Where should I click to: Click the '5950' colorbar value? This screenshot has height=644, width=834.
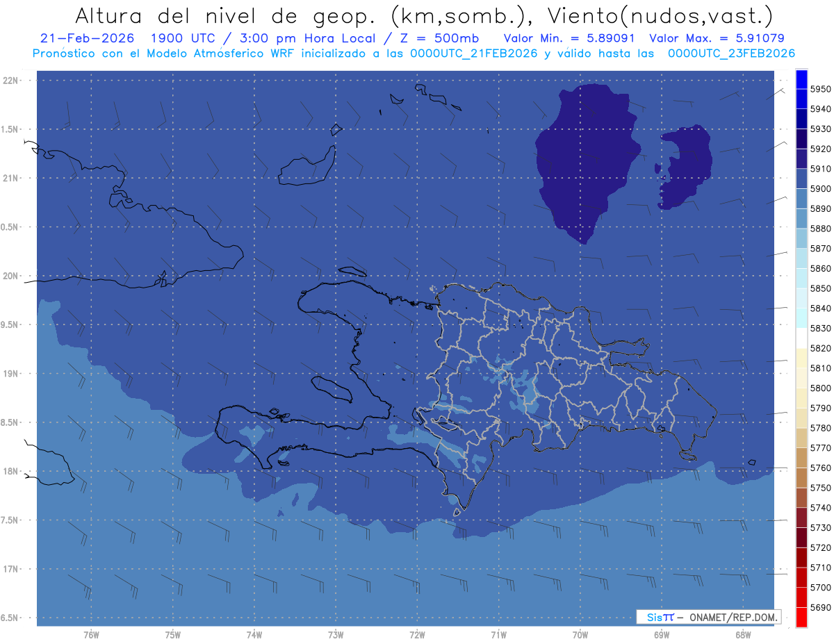[x=820, y=89]
